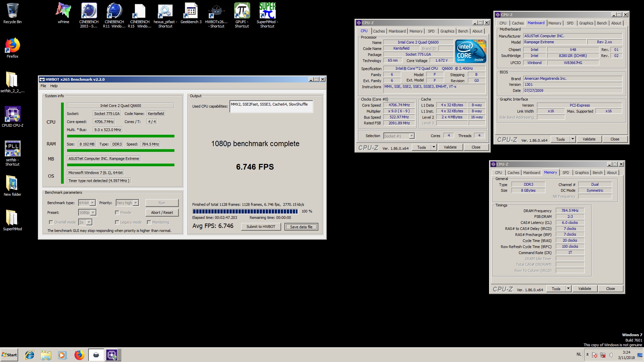644x362 pixels.
Task: Click the volume tray icon
Action: [611, 355]
